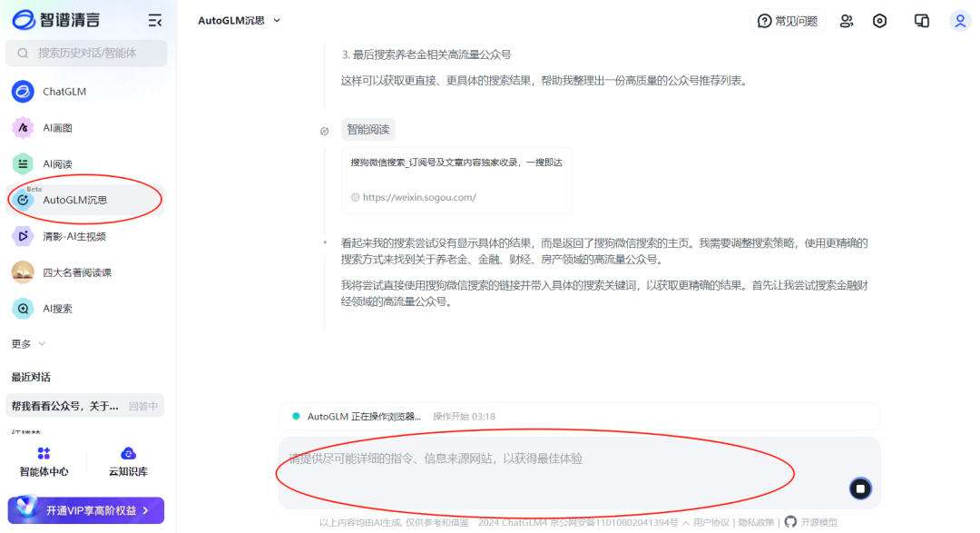The width and height of the screenshot is (980, 533).
Task: Click the ChatGLM round icon
Action: 23,92
